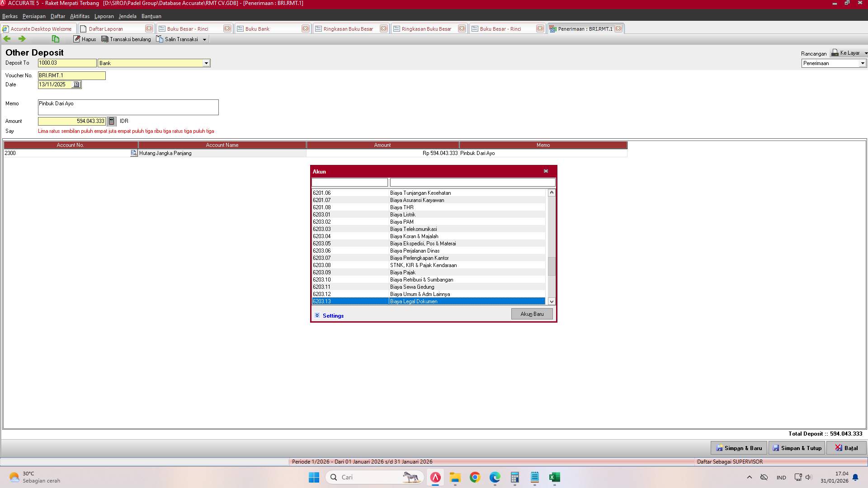Open the date picker calendar icon
The image size is (868, 488).
point(76,84)
